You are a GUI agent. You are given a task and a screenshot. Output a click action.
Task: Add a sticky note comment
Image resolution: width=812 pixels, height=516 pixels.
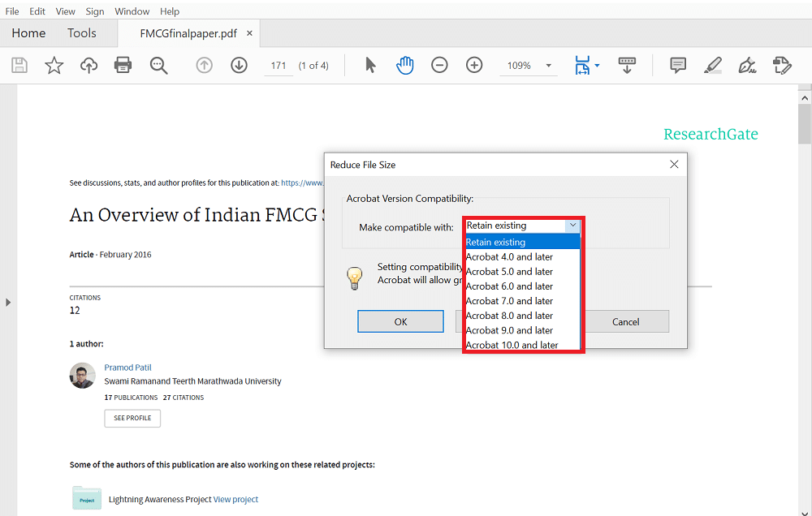click(678, 66)
